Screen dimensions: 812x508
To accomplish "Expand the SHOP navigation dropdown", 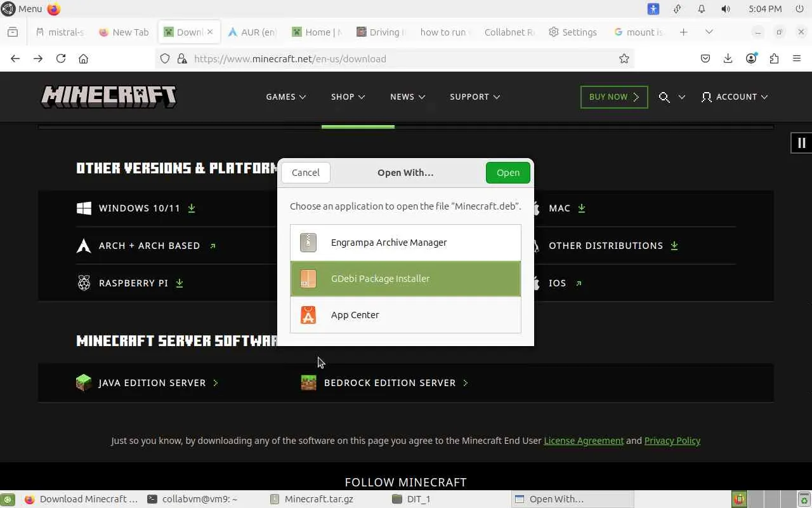I will point(348,97).
